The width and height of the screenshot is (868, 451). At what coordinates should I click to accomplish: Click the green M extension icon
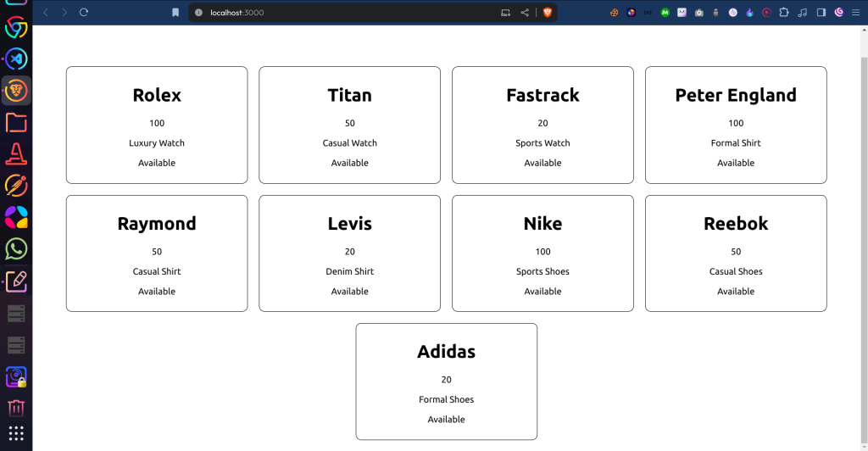pos(665,12)
